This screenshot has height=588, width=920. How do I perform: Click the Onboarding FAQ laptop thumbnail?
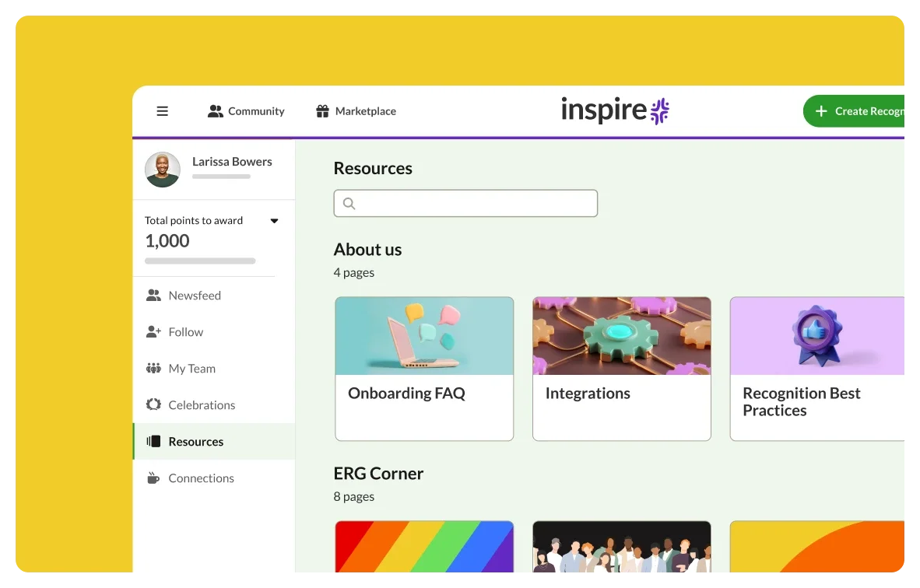tap(424, 336)
